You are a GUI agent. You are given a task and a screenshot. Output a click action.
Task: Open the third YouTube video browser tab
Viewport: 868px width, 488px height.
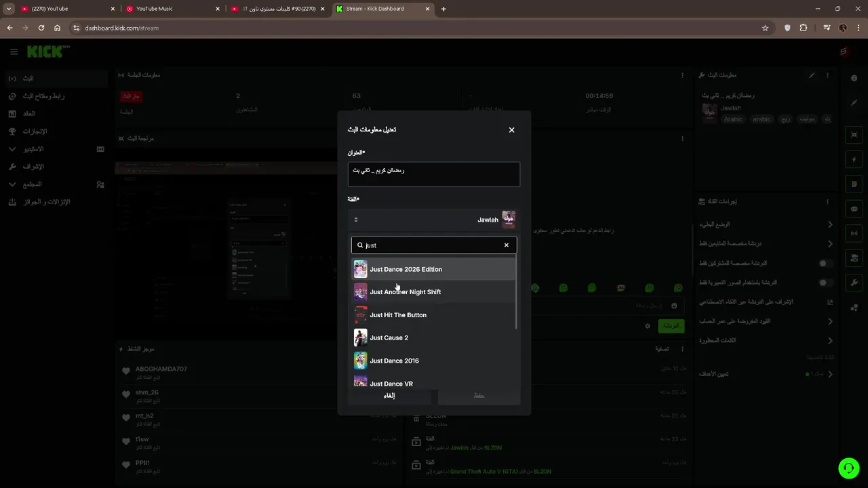(x=278, y=9)
